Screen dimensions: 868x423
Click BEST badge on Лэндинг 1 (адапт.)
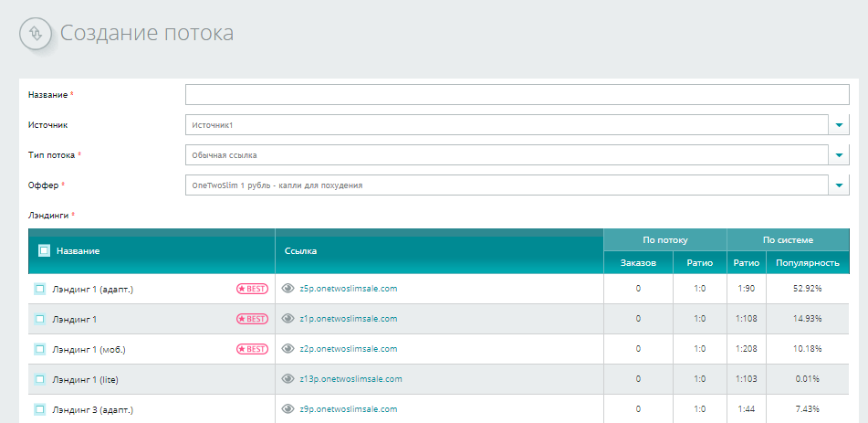252,289
